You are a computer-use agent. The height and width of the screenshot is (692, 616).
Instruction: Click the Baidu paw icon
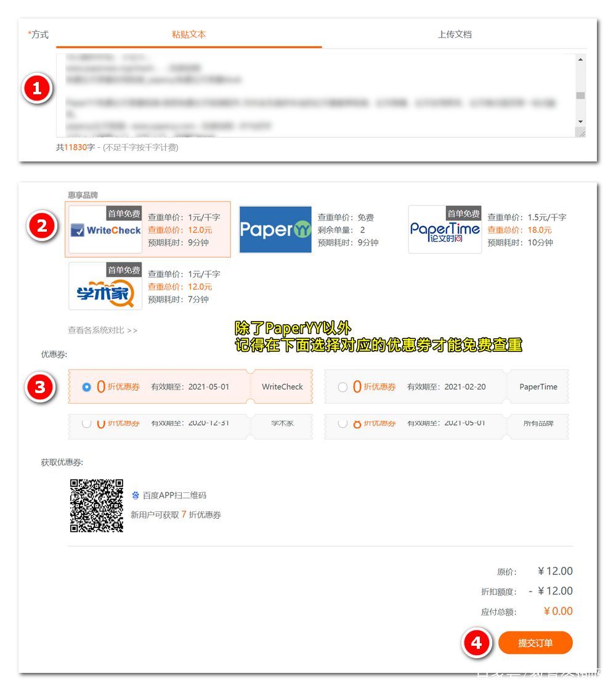136,495
